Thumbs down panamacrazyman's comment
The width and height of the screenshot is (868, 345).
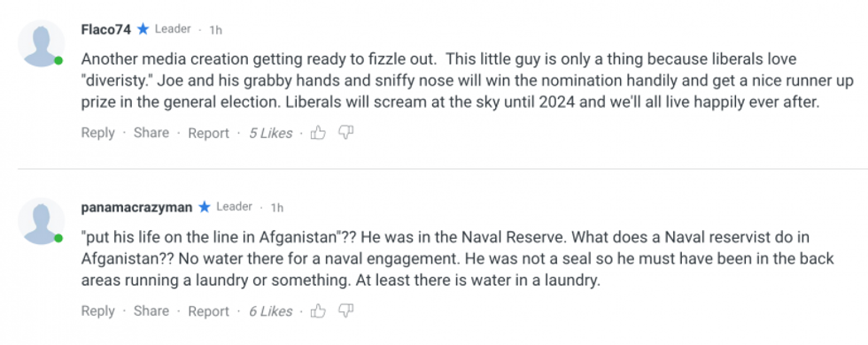coord(346,311)
